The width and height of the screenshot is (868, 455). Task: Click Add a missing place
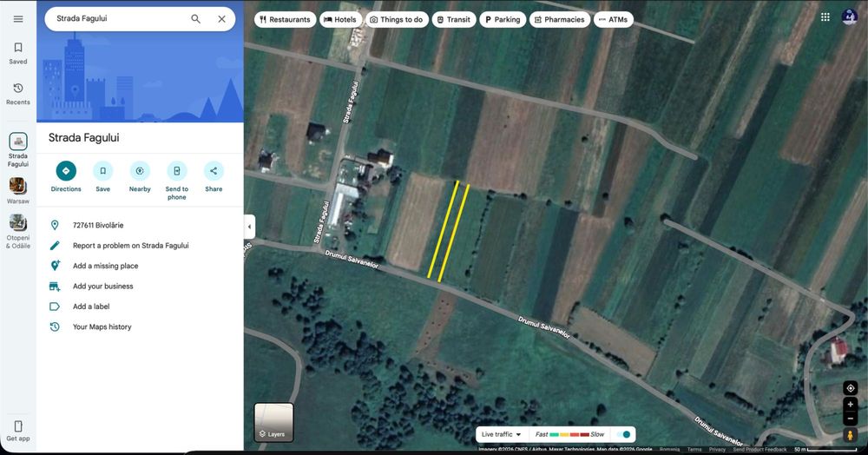click(140, 266)
